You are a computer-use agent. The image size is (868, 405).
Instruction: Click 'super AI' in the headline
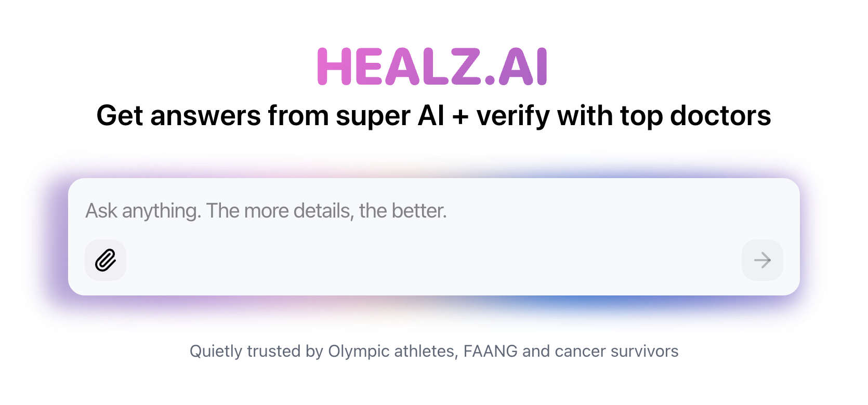390,115
